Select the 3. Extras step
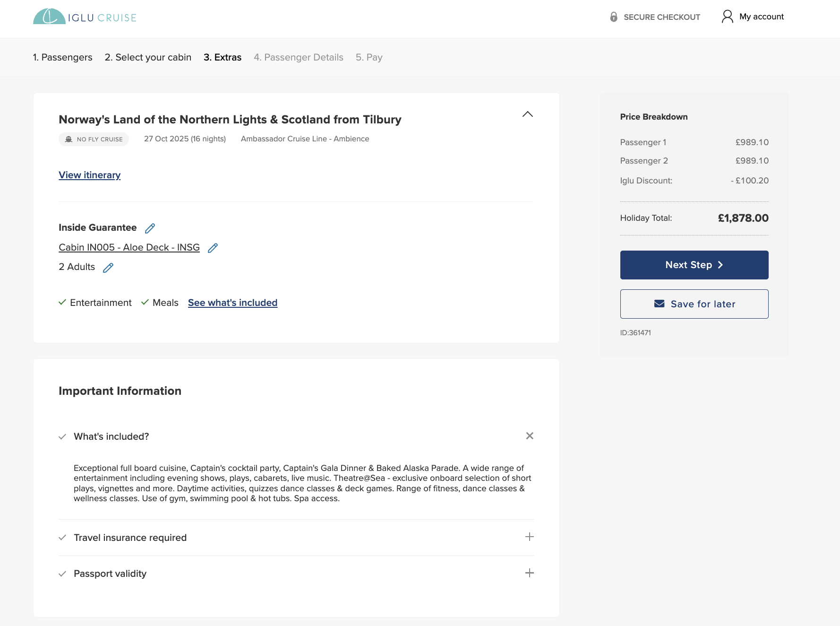Image resolution: width=840 pixels, height=626 pixels. coord(223,57)
